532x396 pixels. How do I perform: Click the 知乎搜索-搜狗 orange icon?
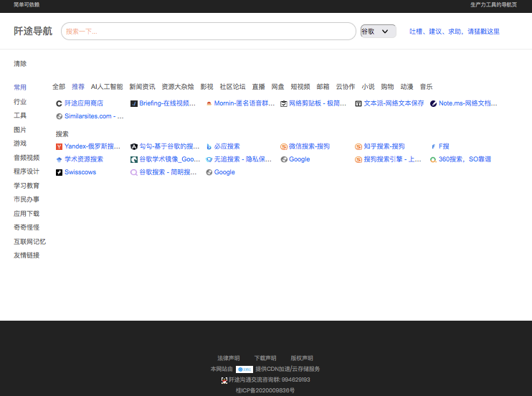pos(358,147)
